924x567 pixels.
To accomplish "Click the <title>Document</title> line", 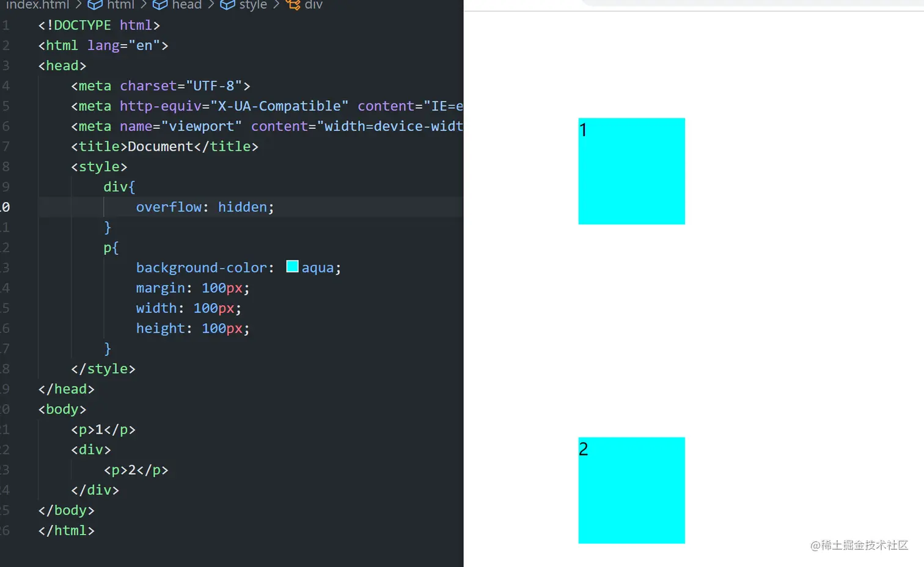I will 164,147.
